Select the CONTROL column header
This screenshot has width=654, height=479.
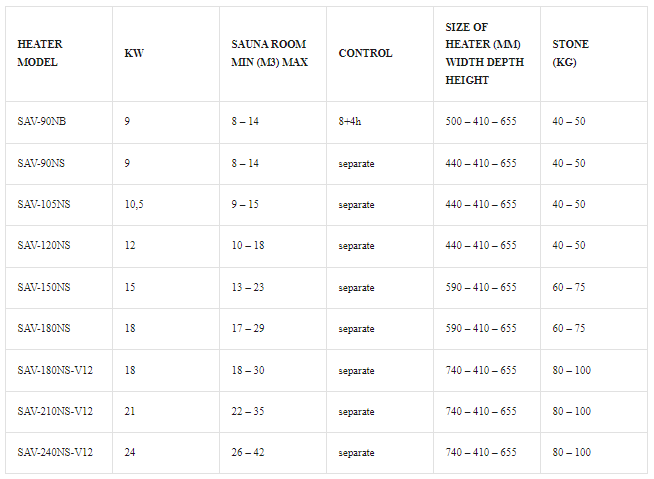tap(365, 53)
